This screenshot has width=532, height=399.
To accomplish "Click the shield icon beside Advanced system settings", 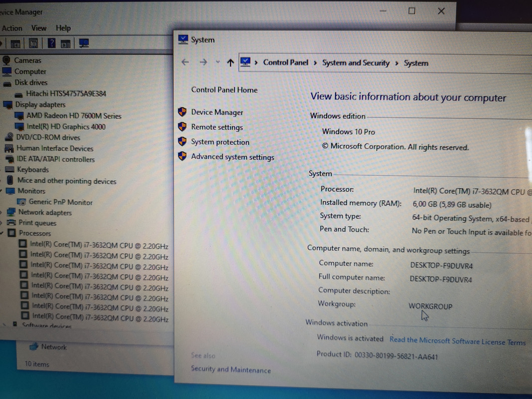I will tap(182, 156).
